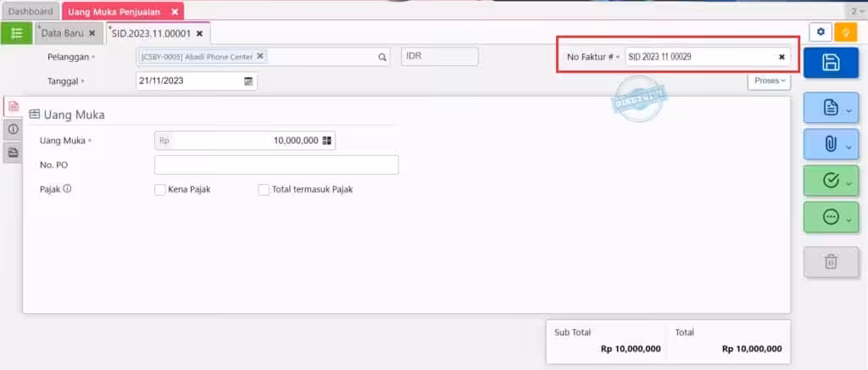868x370 pixels.
Task: Click the Pelanggan customer field
Action: point(263,57)
